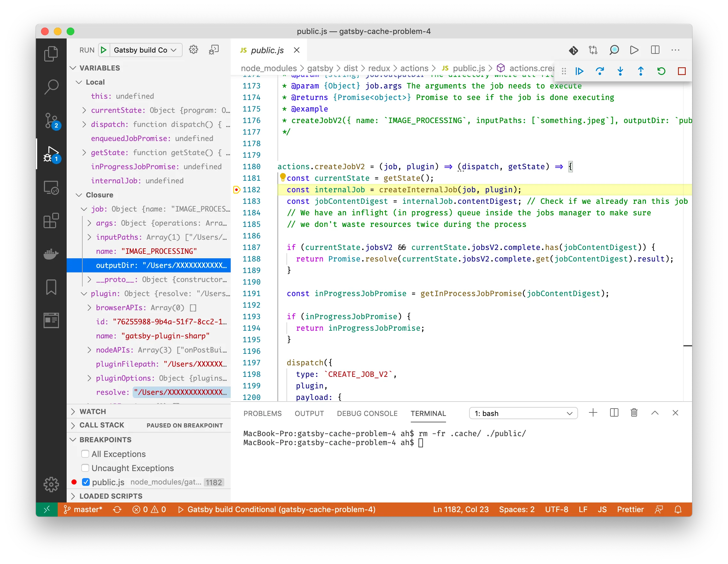
Task: Collapse the VARIABLES section
Action: point(73,68)
